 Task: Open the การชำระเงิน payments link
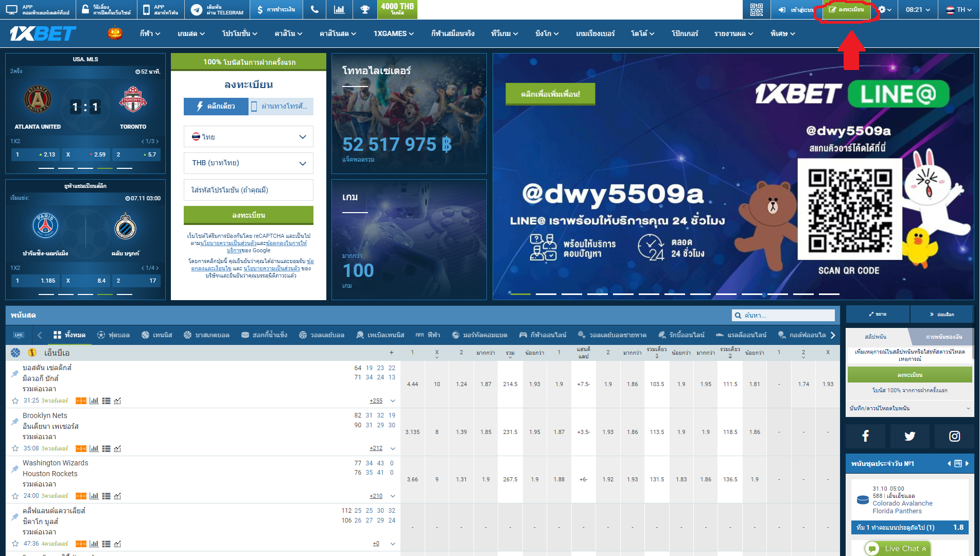coord(276,10)
